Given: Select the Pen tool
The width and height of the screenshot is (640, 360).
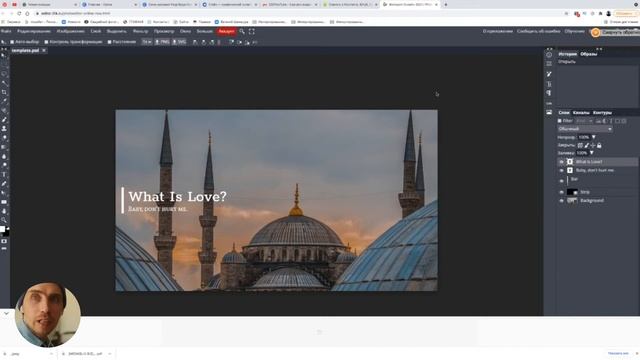Looking at the screenshot, I should click(4, 184).
